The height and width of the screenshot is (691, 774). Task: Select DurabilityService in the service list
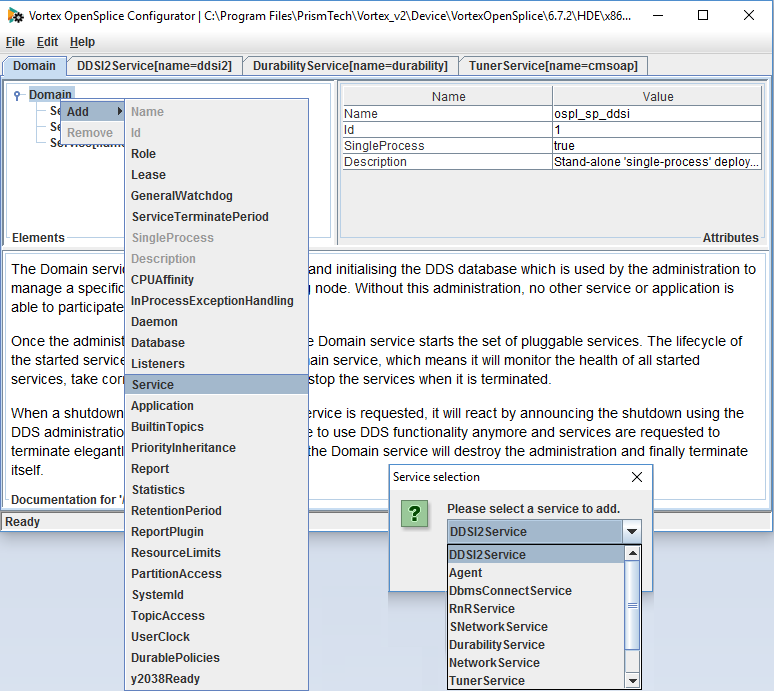point(536,645)
